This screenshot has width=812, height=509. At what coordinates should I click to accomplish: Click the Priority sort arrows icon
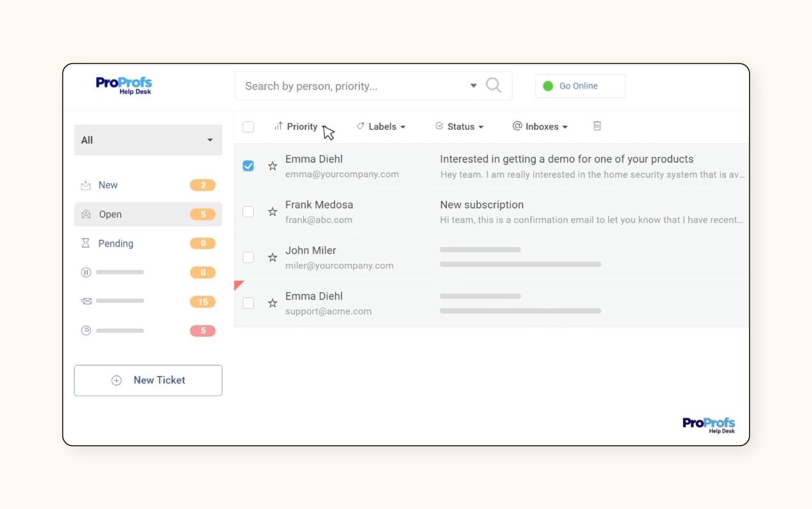click(x=278, y=126)
